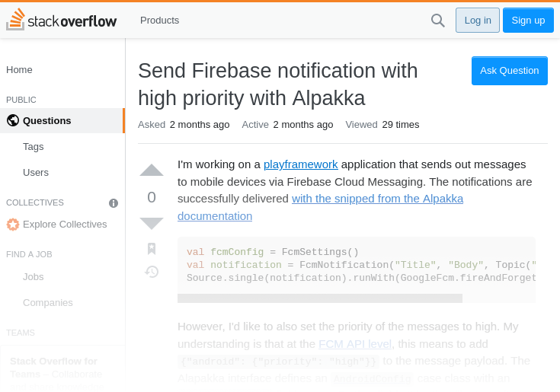
Task: Open the question title link
Action: [278, 84]
